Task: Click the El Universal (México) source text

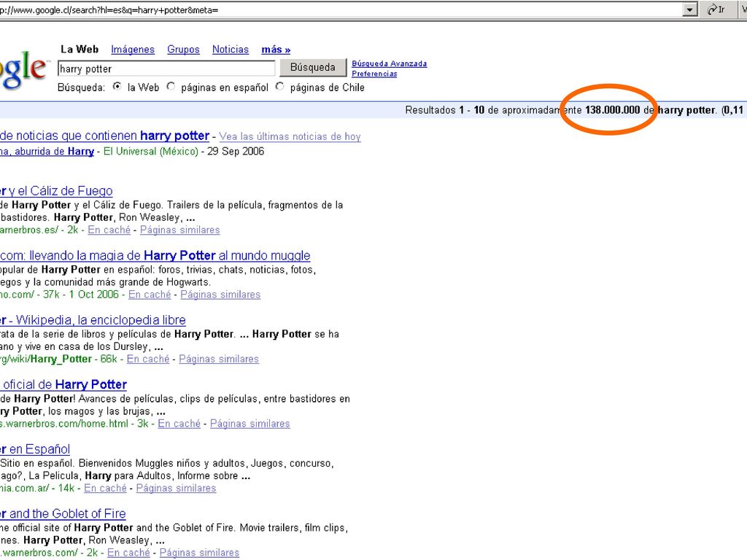Action: [150, 152]
